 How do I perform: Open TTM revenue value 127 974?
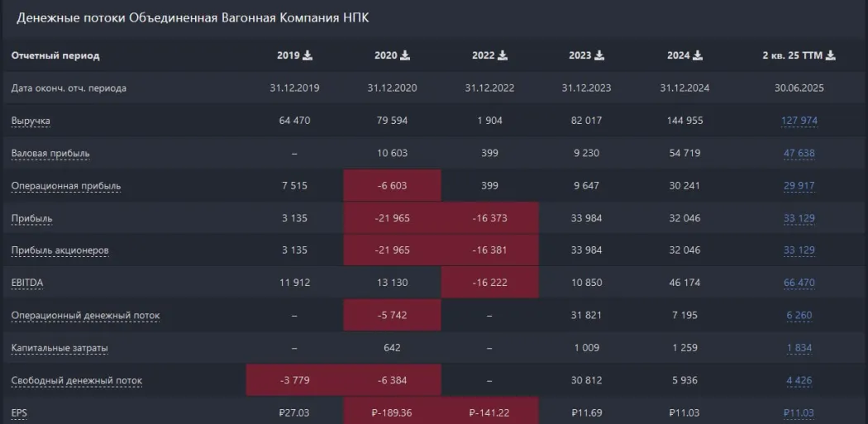799,121
